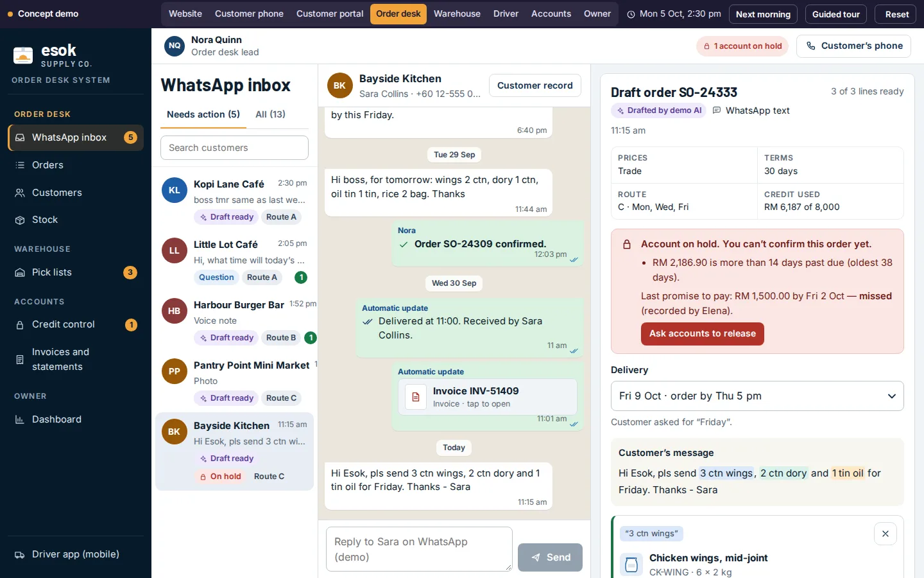
Task: Open the Invoice INV-51409 document icon
Action: click(x=416, y=397)
